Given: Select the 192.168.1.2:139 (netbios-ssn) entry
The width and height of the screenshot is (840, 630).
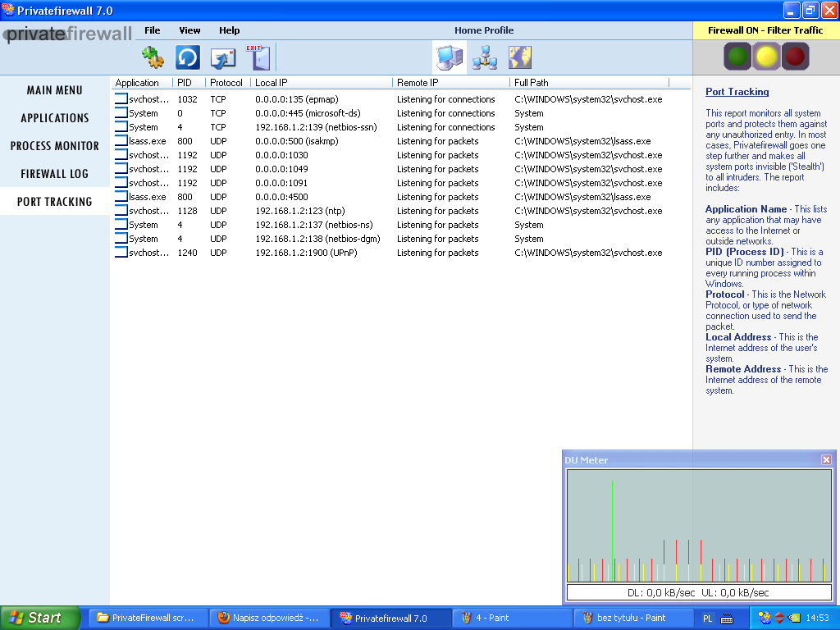Looking at the screenshot, I should (x=316, y=127).
